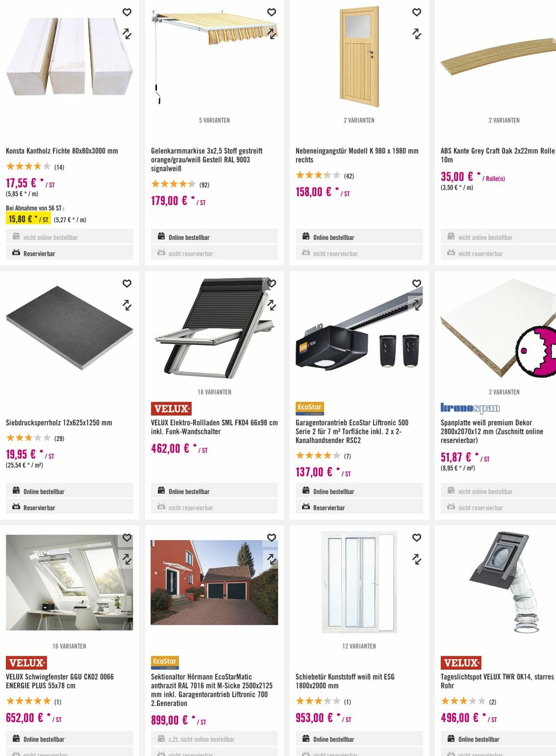
Task: Click compare arrows on Siebdrucksperrholz product
Action: [x=127, y=305]
